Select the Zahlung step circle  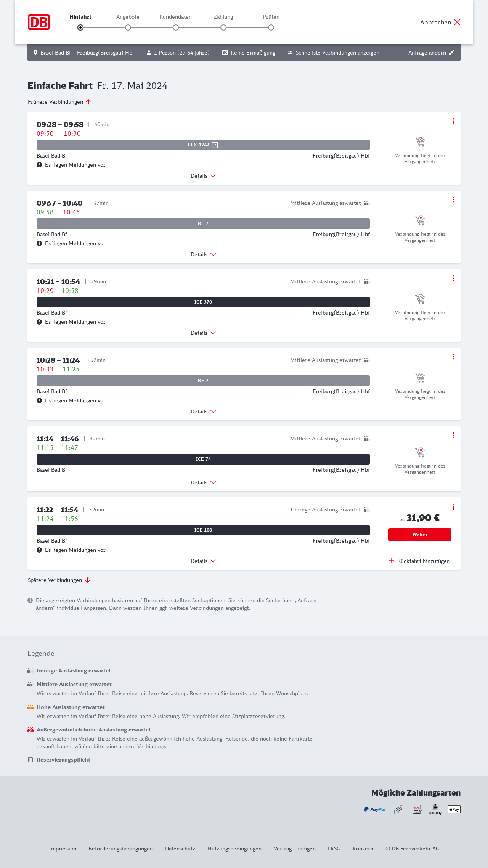[x=223, y=27]
